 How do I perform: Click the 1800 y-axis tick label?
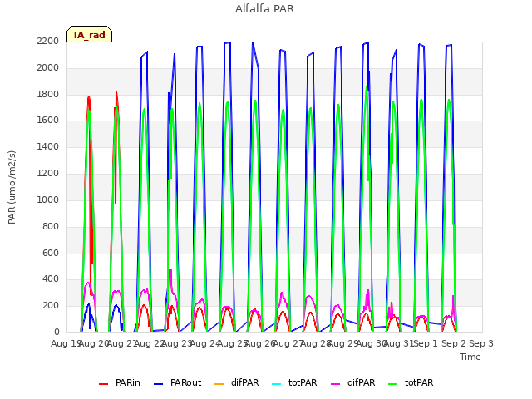[48, 94]
